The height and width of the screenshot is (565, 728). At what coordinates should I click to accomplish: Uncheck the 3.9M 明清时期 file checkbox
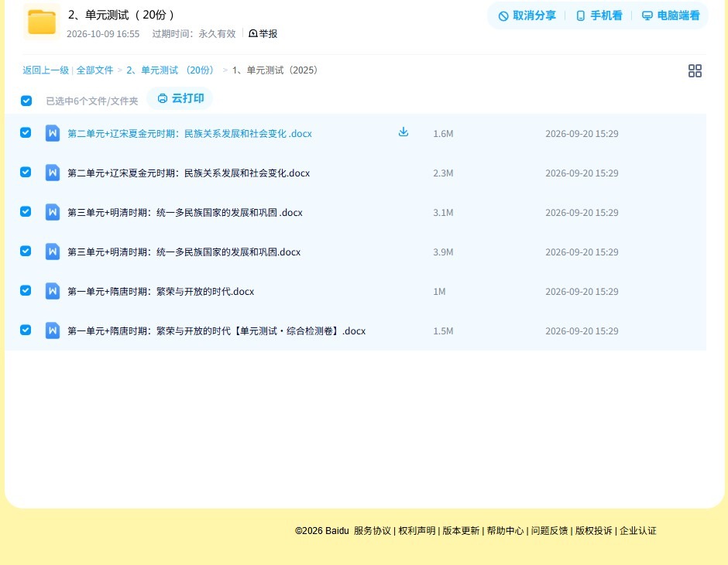coord(26,251)
